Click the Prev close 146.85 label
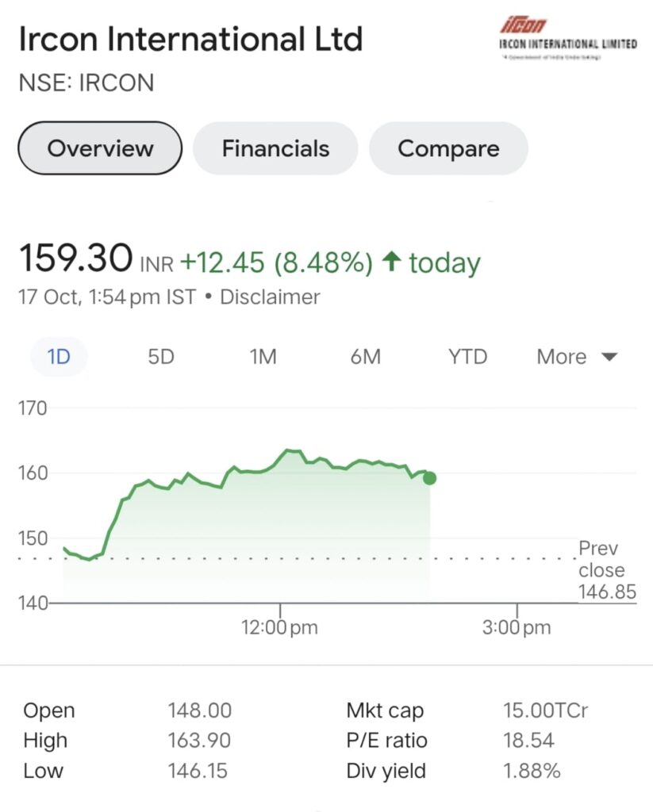653x812 pixels. [607, 569]
